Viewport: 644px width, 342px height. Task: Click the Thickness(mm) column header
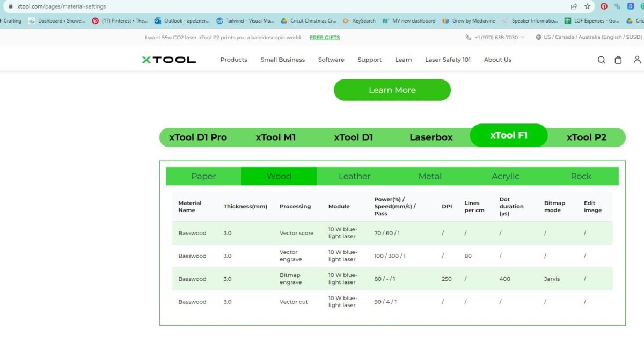click(x=245, y=207)
